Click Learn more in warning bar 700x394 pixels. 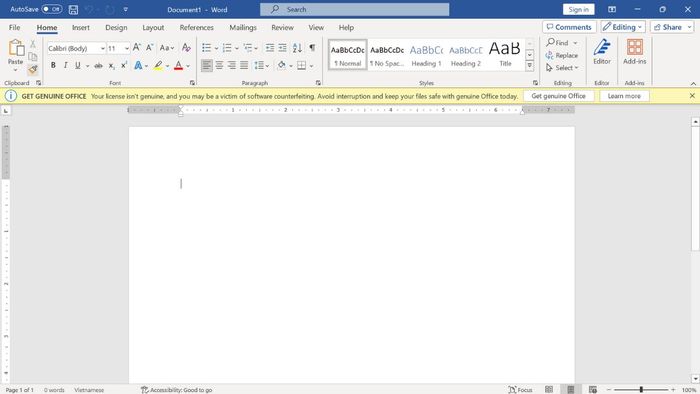(624, 96)
